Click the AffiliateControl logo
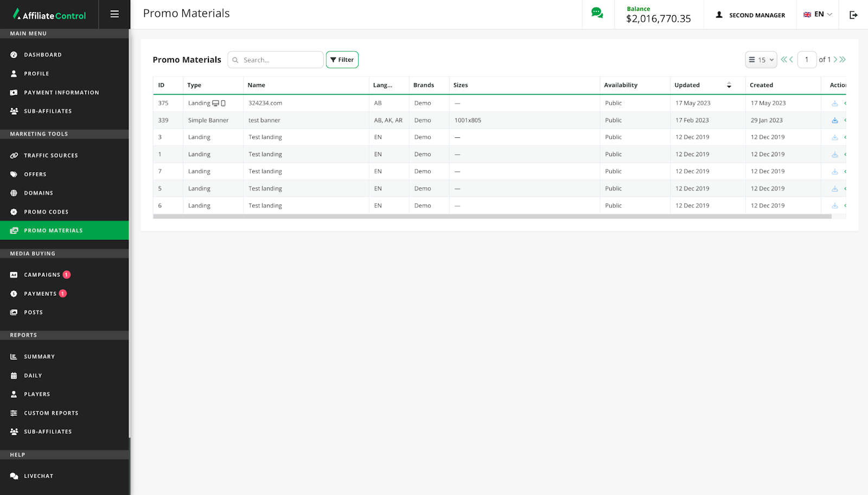 [x=49, y=15]
